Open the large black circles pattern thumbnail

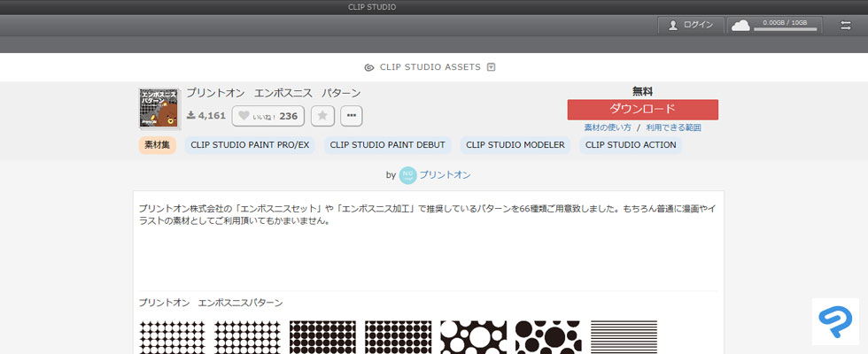tap(548, 337)
